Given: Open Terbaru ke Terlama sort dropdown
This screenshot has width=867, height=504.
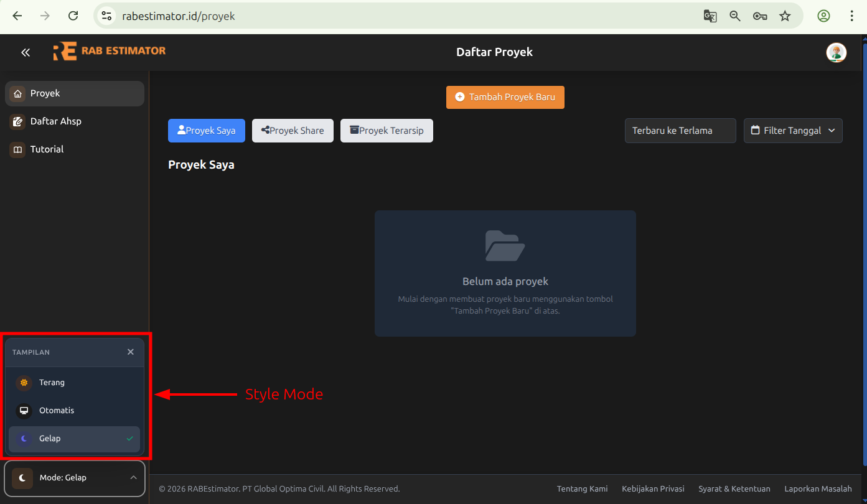Looking at the screenshot, I should (680, 131).
